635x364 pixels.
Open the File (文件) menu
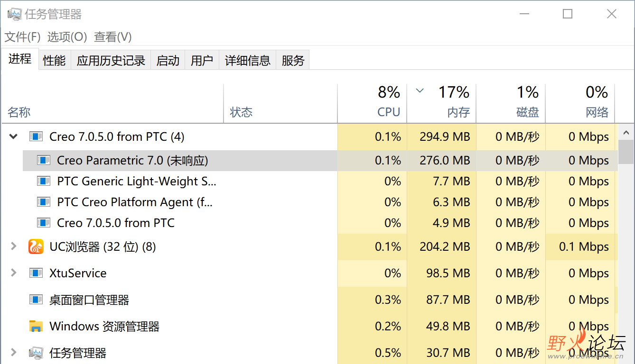click(22, 36)
